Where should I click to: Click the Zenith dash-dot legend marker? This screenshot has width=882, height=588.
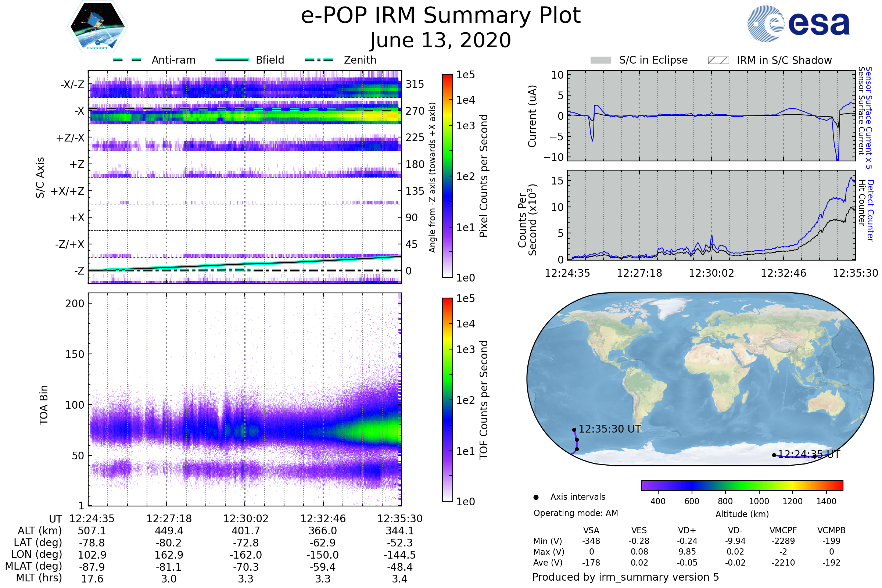point(319,60)
